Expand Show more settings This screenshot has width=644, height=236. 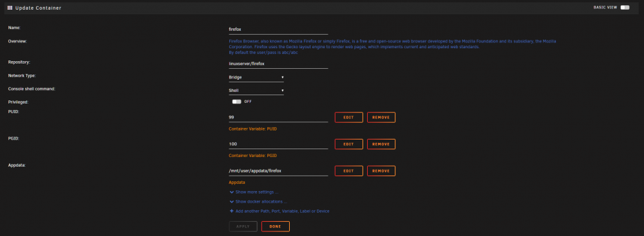(x=257, y=192)
